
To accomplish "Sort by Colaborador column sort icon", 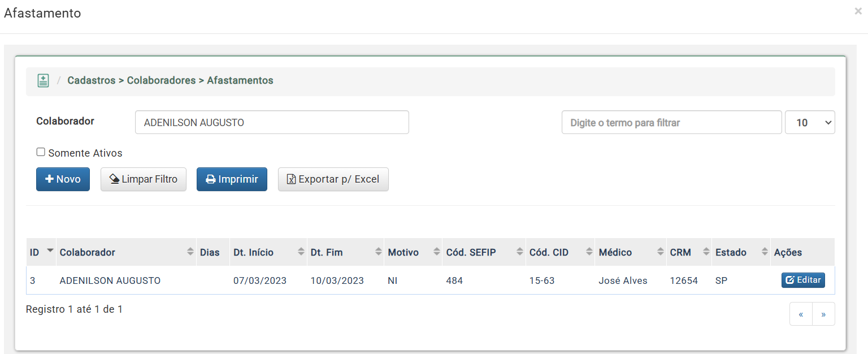I will click(190, 252).
